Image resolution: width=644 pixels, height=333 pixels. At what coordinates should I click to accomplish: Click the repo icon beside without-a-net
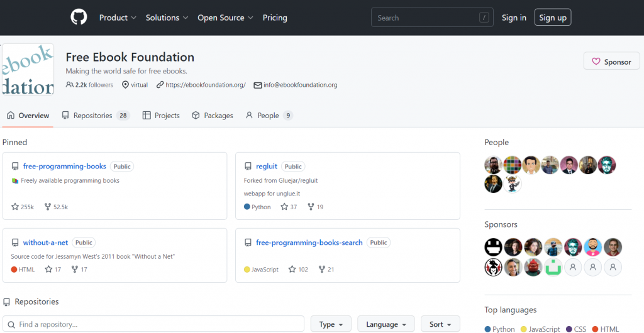pos(15,243)
